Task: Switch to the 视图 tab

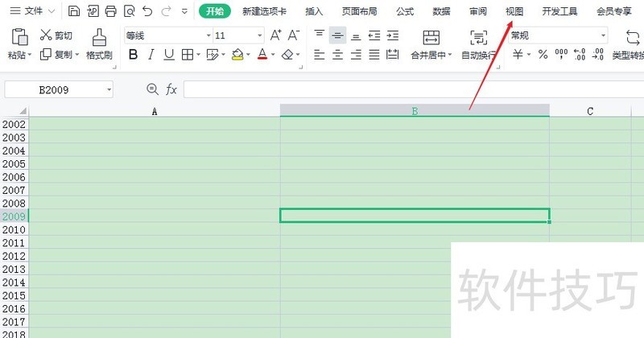Action: point(514,11)
